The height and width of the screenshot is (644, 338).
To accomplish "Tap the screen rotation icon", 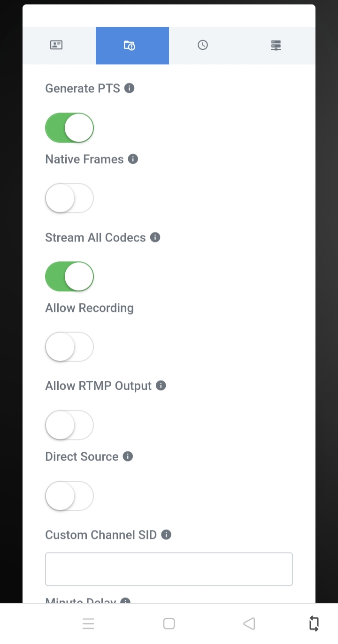I will 314,623.
